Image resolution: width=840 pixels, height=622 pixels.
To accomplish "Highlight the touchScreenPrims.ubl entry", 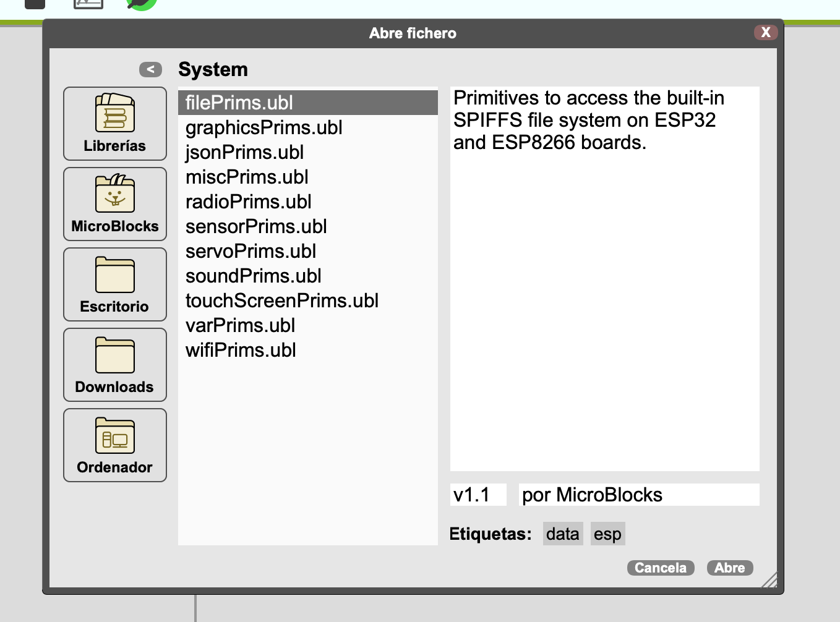I will pos(282,300).
